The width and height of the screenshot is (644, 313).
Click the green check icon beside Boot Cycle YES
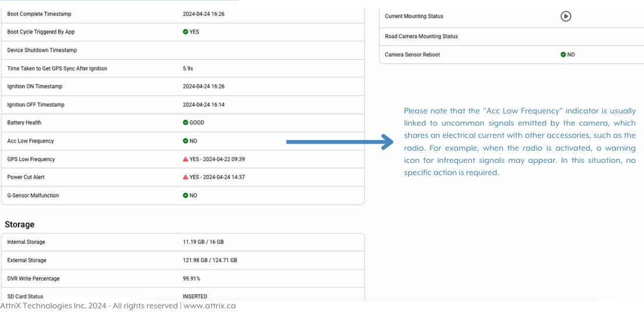coord(186,32)
